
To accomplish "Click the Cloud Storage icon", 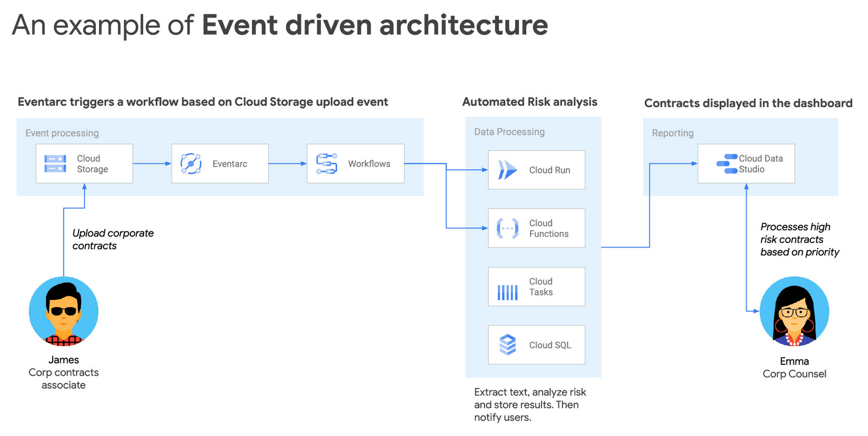I will [x=56, y=164].
